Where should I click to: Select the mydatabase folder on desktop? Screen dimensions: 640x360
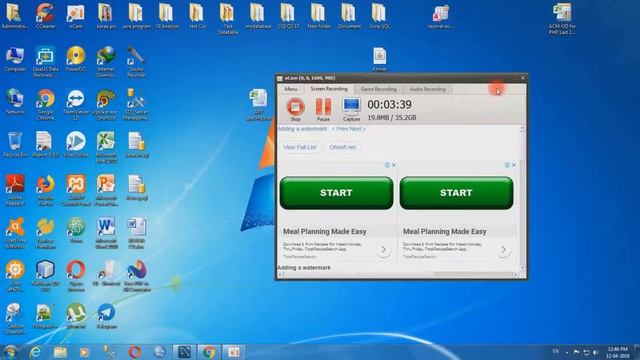[258, 16]
